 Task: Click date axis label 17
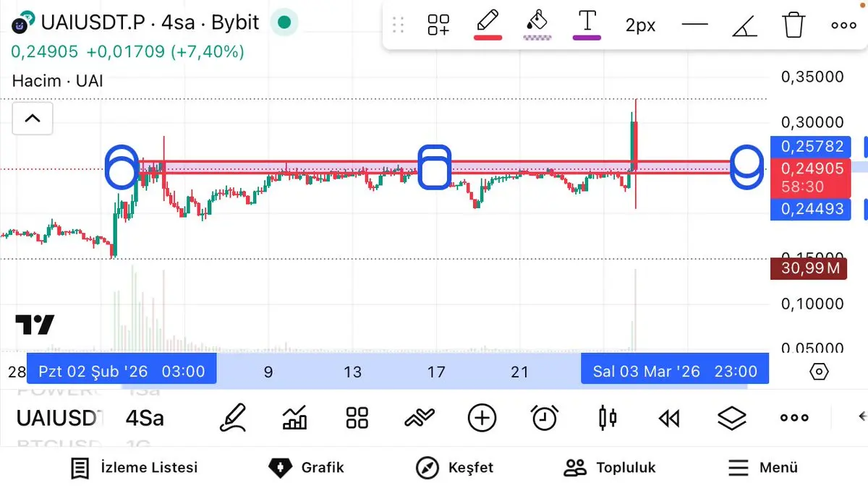[435, 372]
